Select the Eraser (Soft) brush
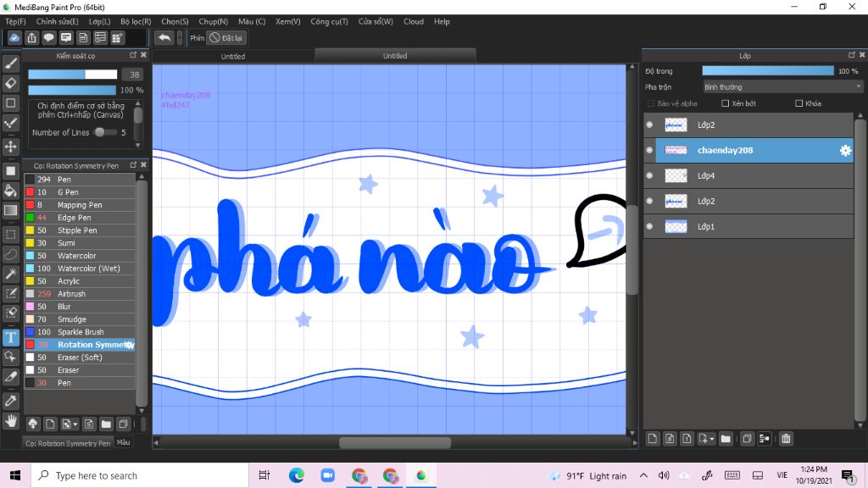 coord(80,358)
